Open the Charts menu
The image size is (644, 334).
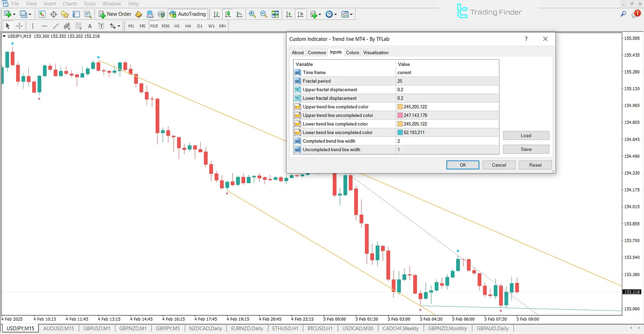click(69, 4)
